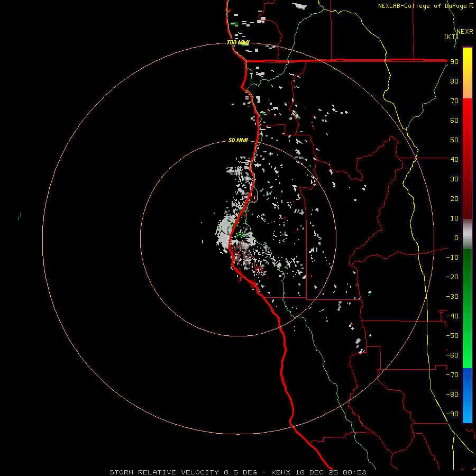Select the 50 NMI range ring label
Image resolution: width=476 pixels, height=476 pixels.
[x=238, y=140]
